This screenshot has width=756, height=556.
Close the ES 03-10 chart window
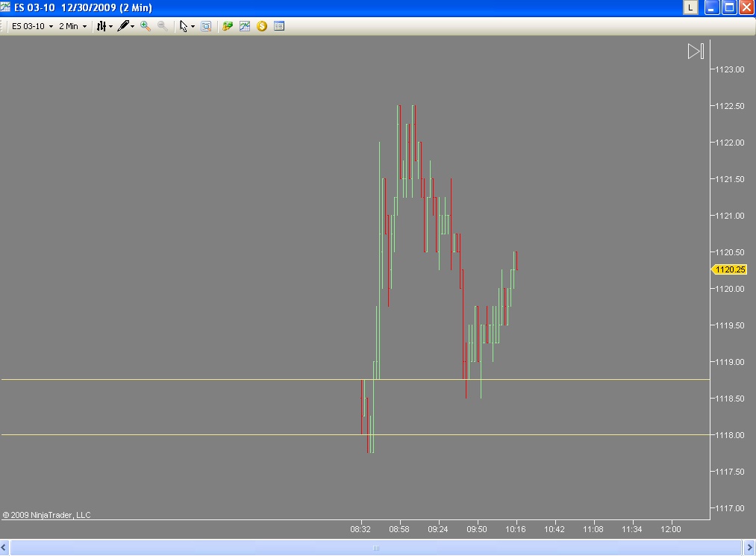pyautogui.click(x=747, y=7)
